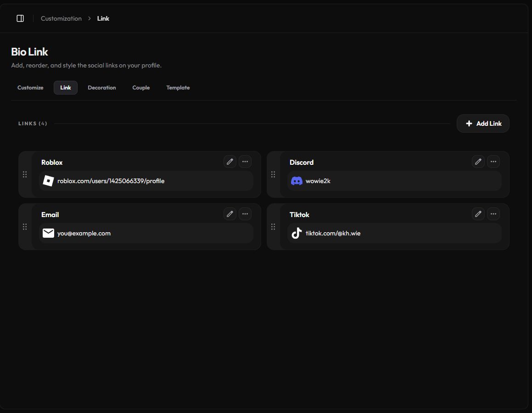Click the wowie2k Discord username field

(x=395, y=181)
